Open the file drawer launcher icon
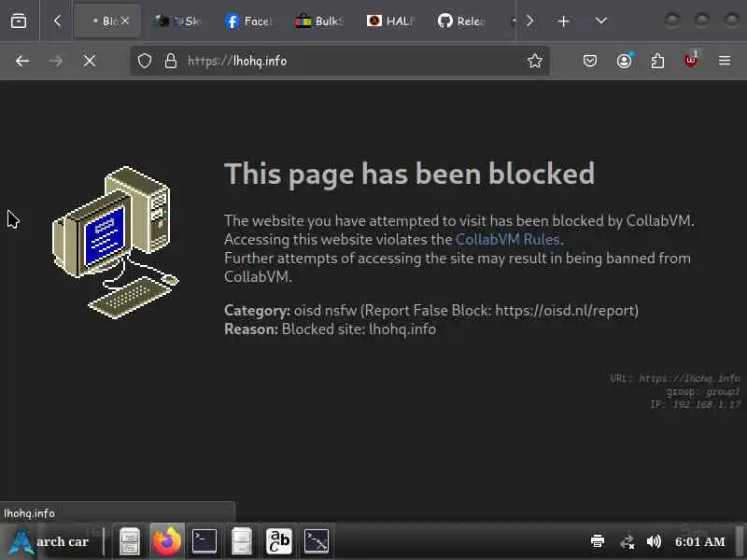 [x=242, y=541]
